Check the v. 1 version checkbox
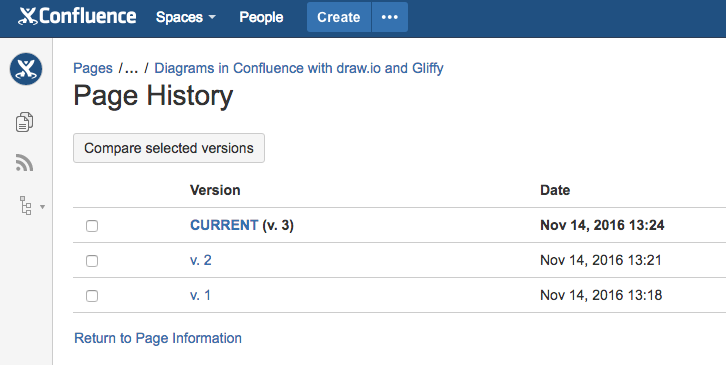Viewport: 726px width, 365px height. pyautogui.click(x=92, y=296)
